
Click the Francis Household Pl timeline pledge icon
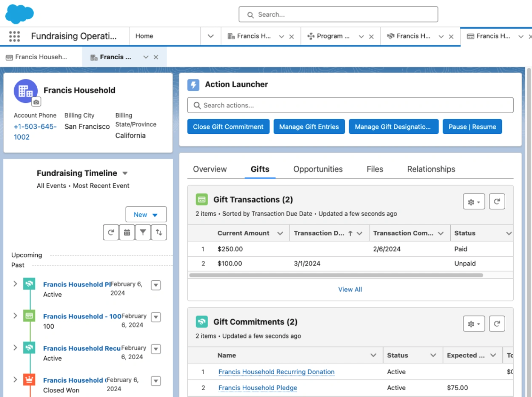point(29,283)
